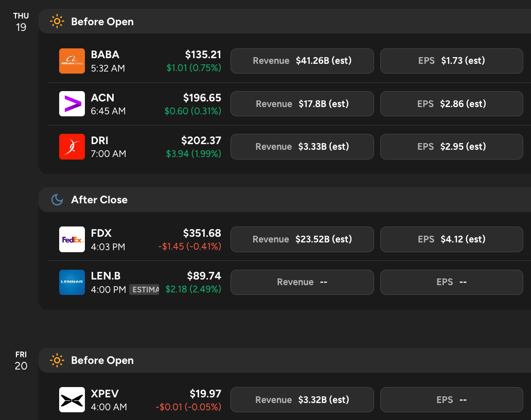Open BABA Revenue $41.26B estimate box
Image resolution: width=531 pixels, height=420 pixels.
(302, 61)
